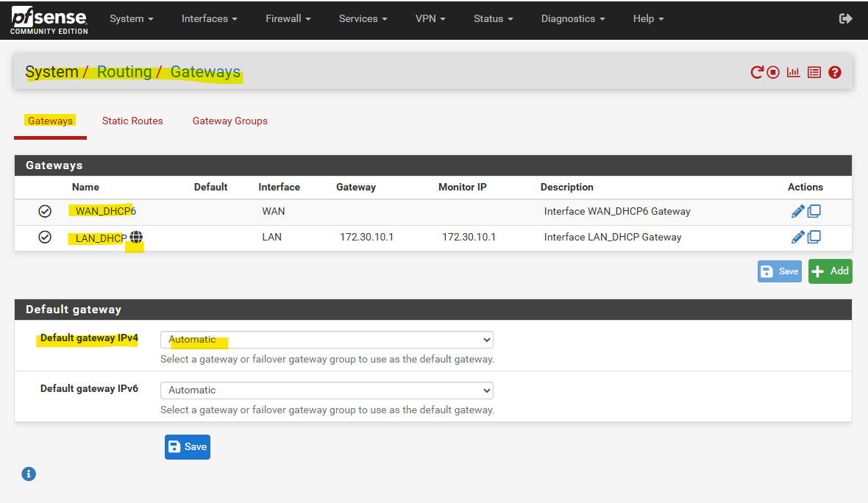Click the Monitor IP 172.30.10.1 cell
Viewport: 868px width, 503px height.
[x=469, y=237]
